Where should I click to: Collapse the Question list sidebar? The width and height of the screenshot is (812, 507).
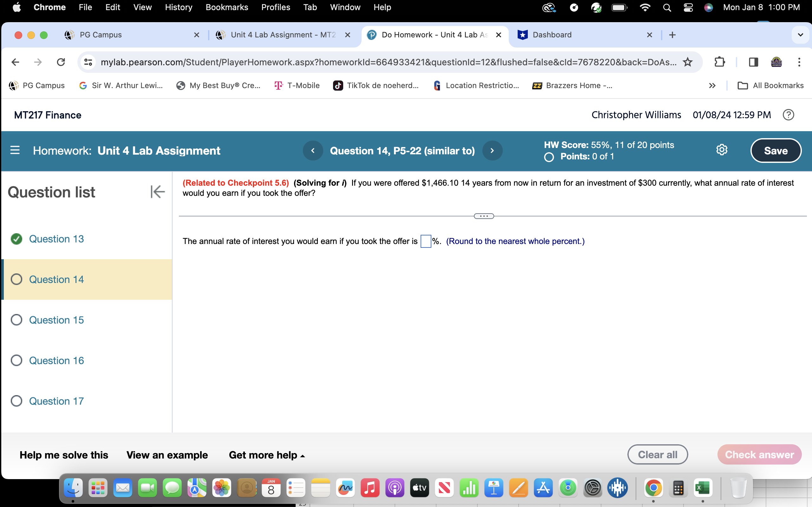coord(157,192)
